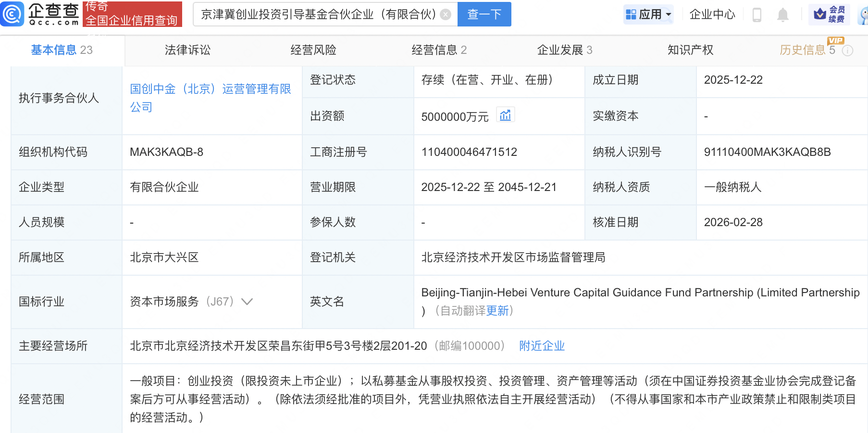Click the 更新 link after 自动翻译
The image size is (868, 433).
tap(497, 311)
